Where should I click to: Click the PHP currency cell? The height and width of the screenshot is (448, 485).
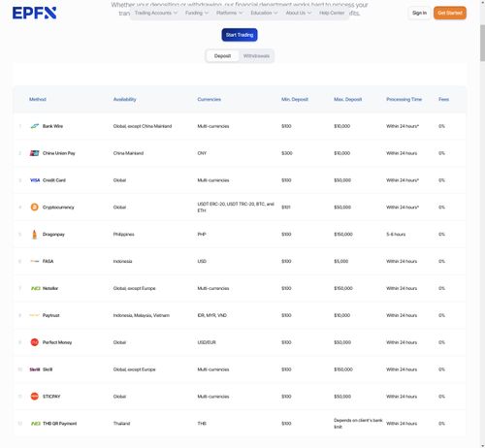[202, 235]
